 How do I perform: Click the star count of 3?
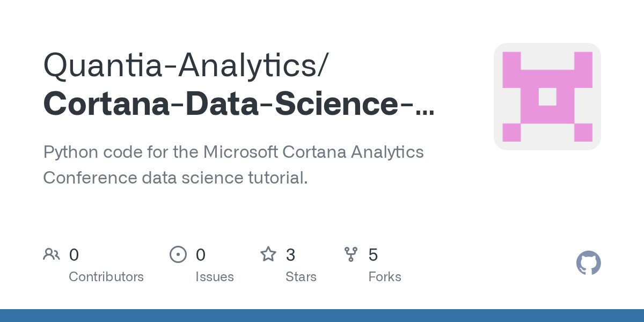pos(290,255)
